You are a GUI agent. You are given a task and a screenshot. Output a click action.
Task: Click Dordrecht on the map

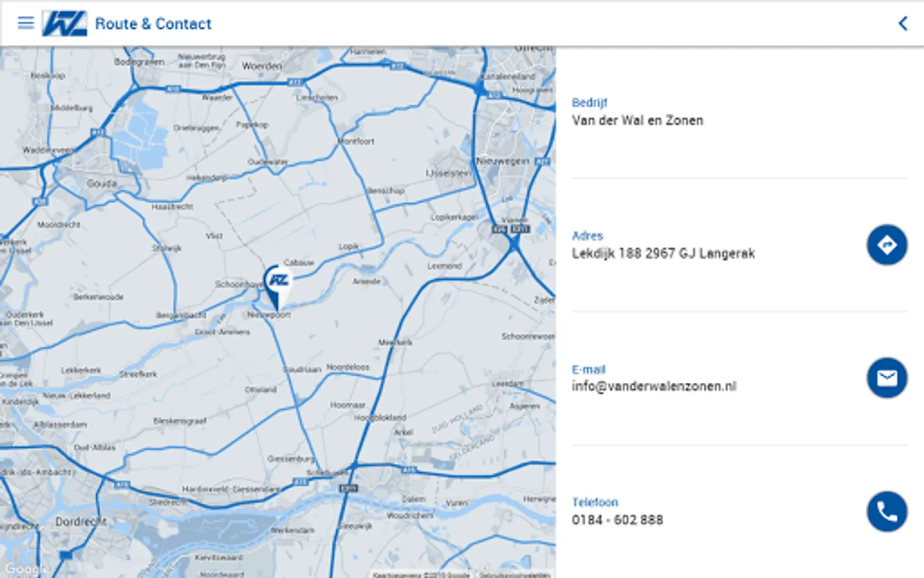[81, 521]
